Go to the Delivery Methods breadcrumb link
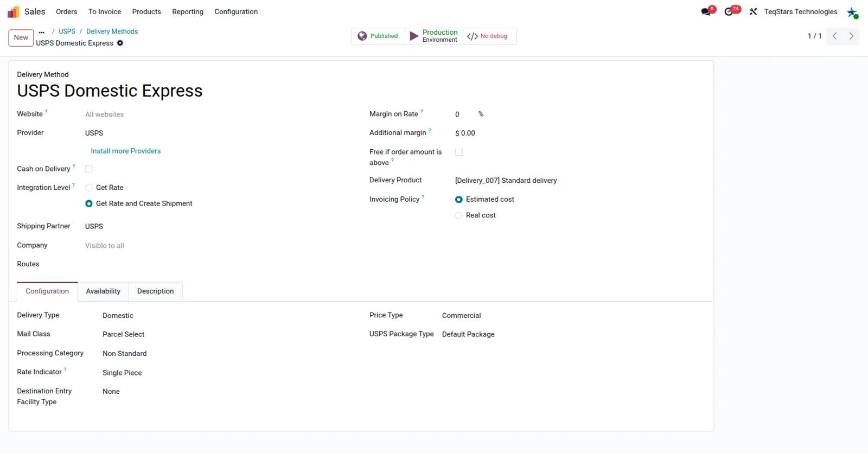This screenshot has width=868, height=453. (x=112, y=31)
